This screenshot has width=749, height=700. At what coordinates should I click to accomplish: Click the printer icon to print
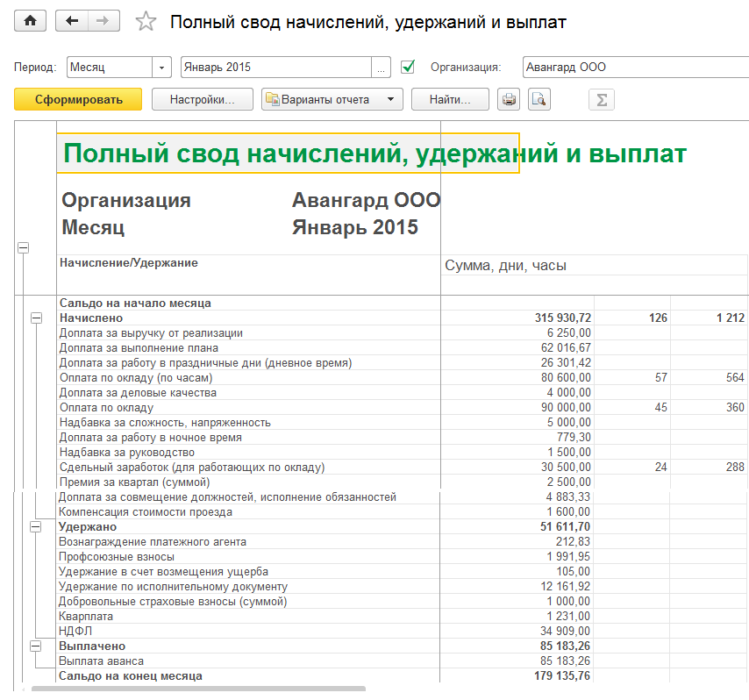coord(509,99)
